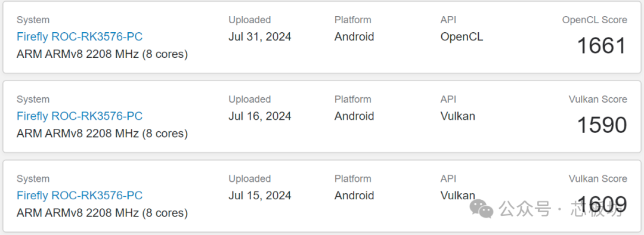Click Android platform in the OpenCL result
Screen dimensions: 644x235
coord(354,37)
